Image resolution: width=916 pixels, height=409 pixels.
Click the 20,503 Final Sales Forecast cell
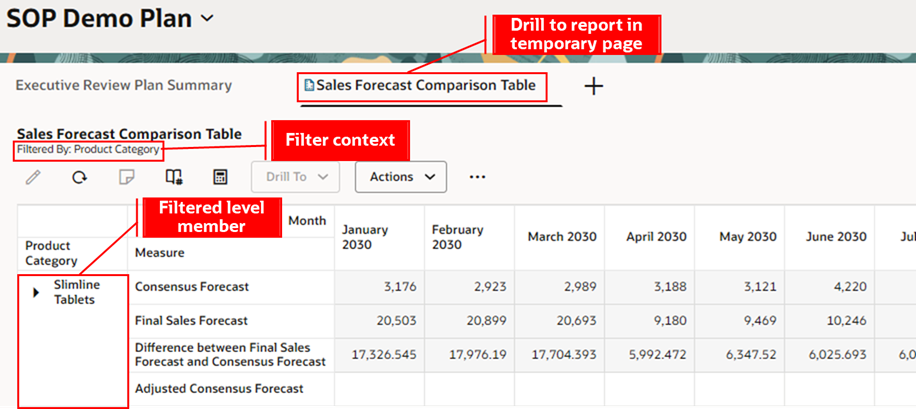380,321
